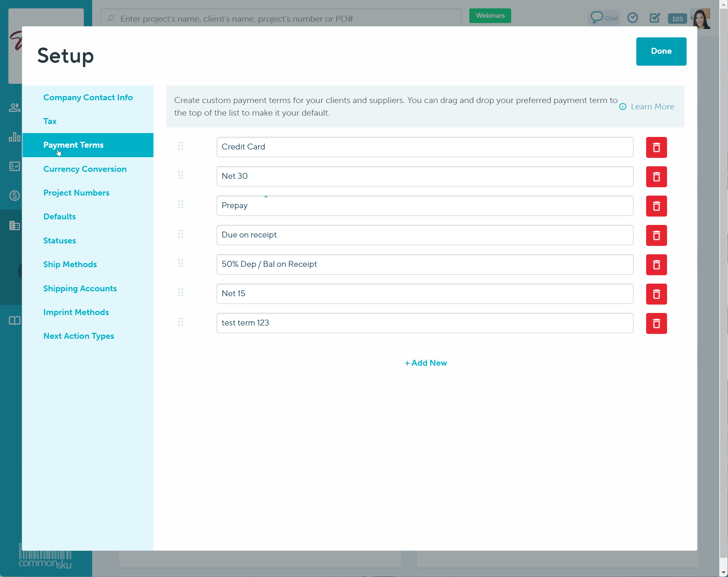Open the finance dollar-sign sidebar icon

coord(14,196)
